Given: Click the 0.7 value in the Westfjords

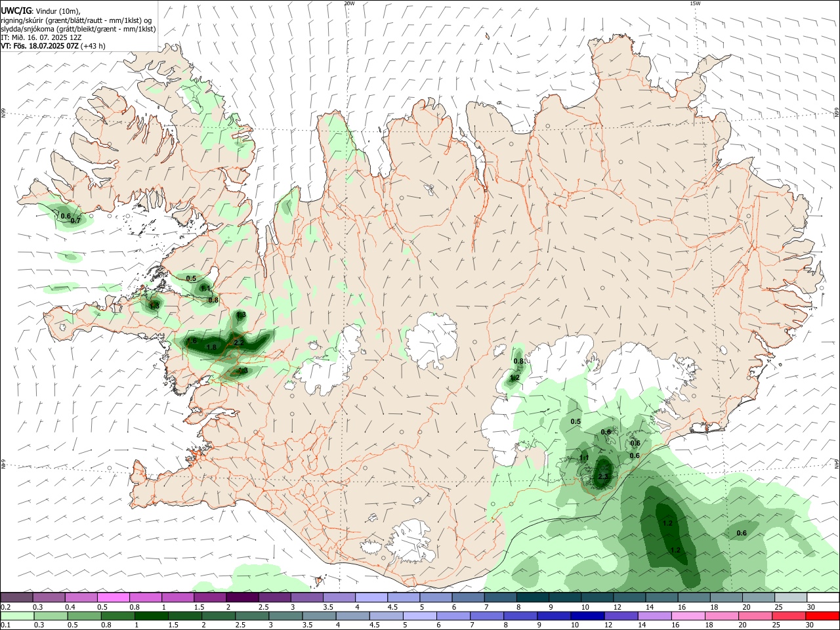Looking at the screenshot, I should (x=75, y=221).
